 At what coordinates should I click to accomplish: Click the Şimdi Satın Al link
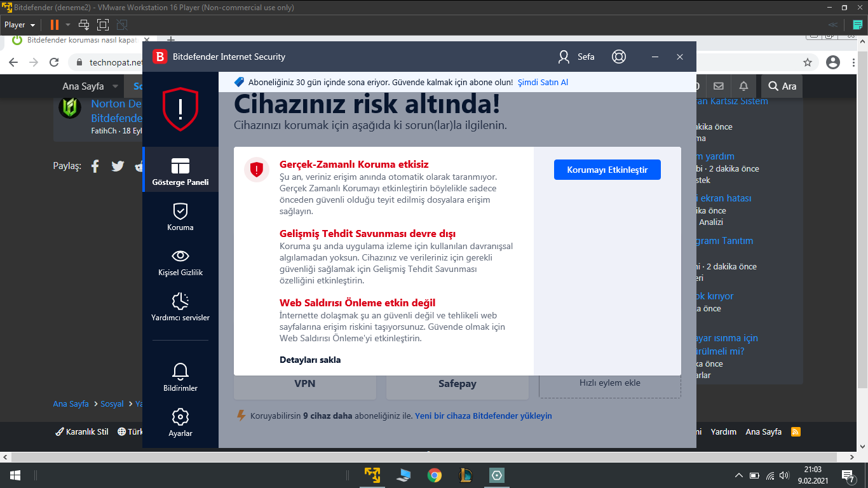pyautogui.click(x=543, y=83)
